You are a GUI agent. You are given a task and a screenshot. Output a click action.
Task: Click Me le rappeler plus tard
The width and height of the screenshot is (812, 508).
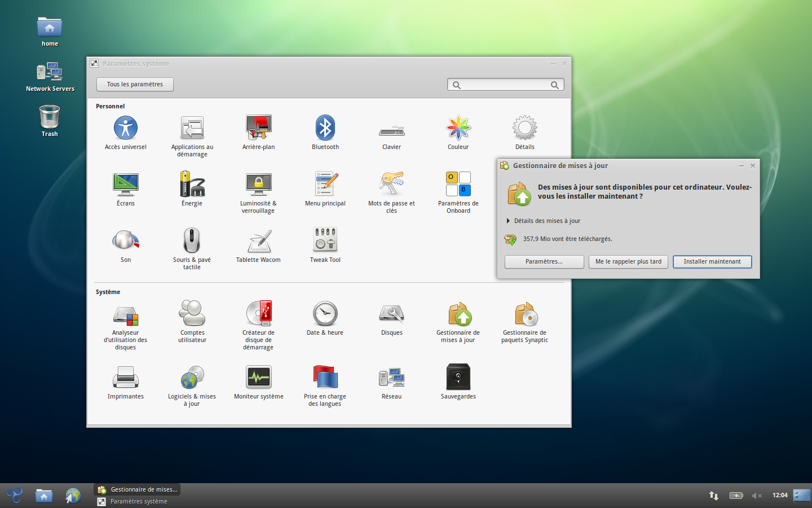[628, 262]
